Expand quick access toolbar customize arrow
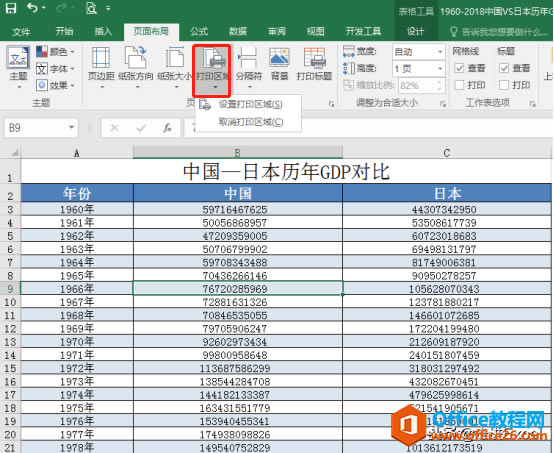 pos(108,8)
